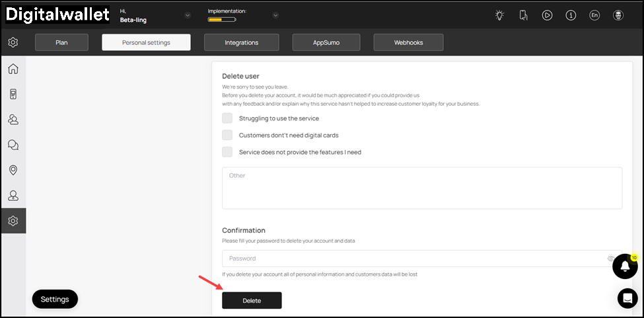This screenshot has width=644, height=318.
Task: Open the chat messages icon in sidebar
Action: 13,145
